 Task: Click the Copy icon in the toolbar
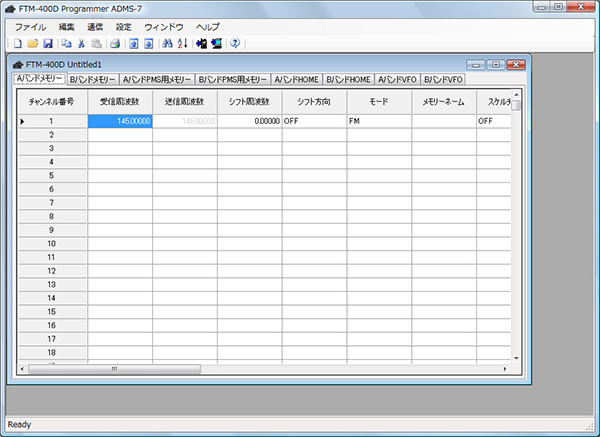tap(66, 44)
